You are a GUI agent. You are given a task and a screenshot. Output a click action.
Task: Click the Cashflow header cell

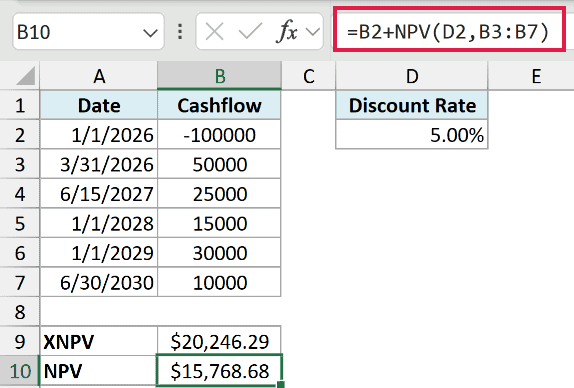219,105
